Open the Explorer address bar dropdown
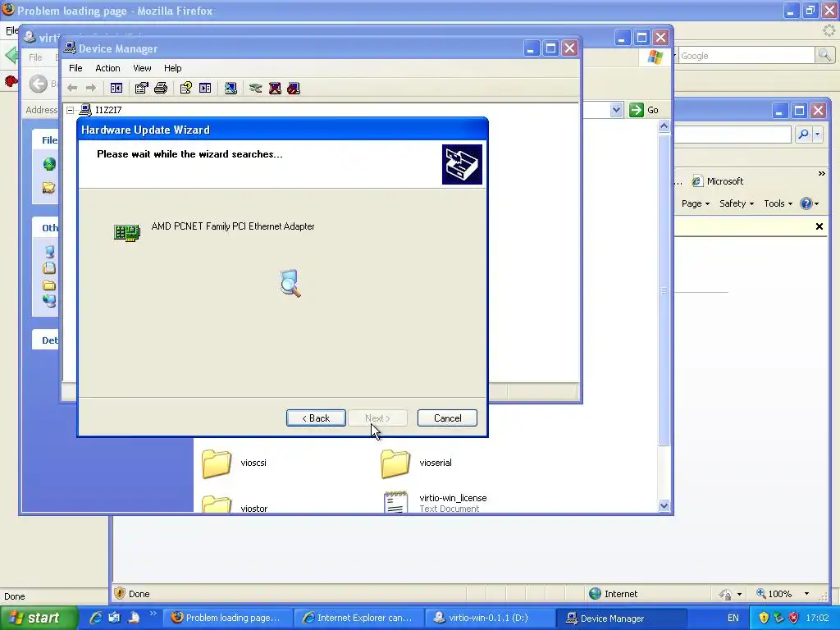 616,110
